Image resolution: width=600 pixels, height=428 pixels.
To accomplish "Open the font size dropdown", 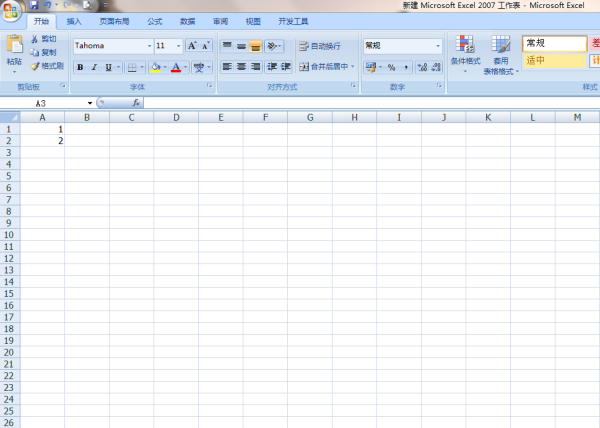I will (178, 46).
